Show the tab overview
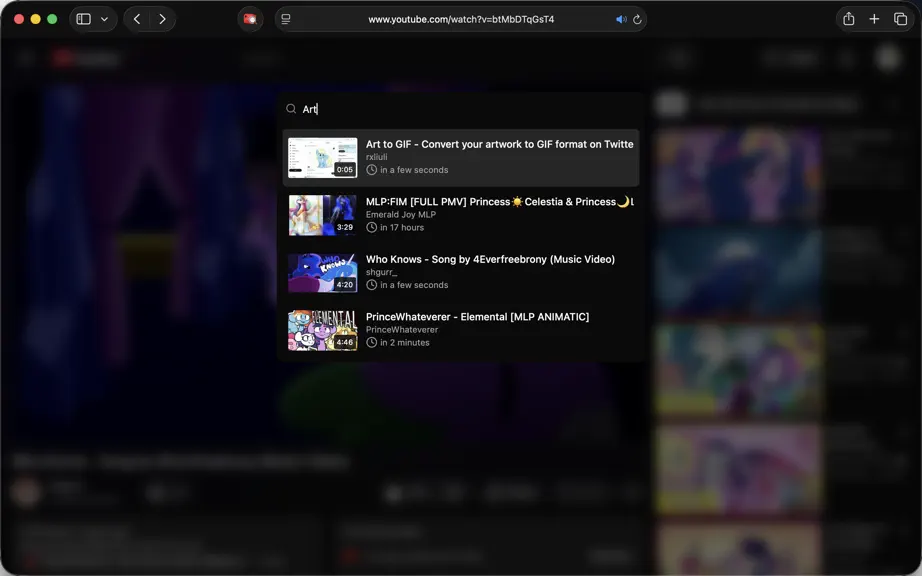 pos(900,19)
